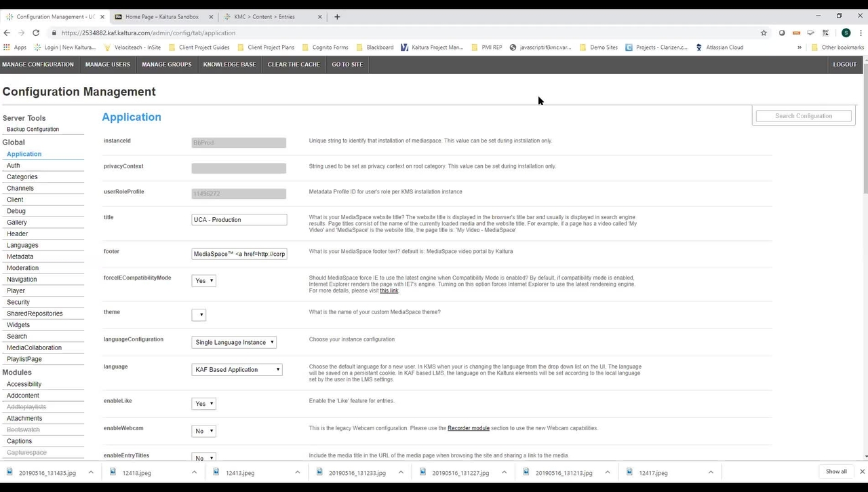Screen dimensions: 868x492
Task: Open Manage Users menu
Action: tap(107, 64)
